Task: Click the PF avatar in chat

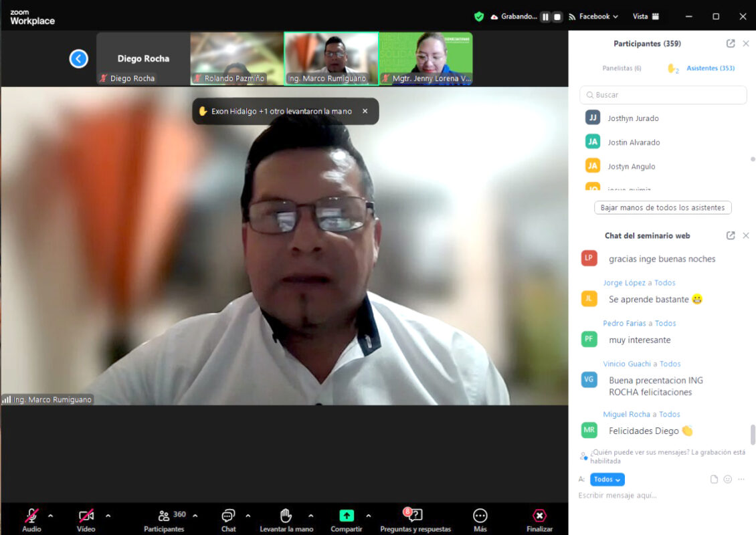Action: (x=589, y=339)
